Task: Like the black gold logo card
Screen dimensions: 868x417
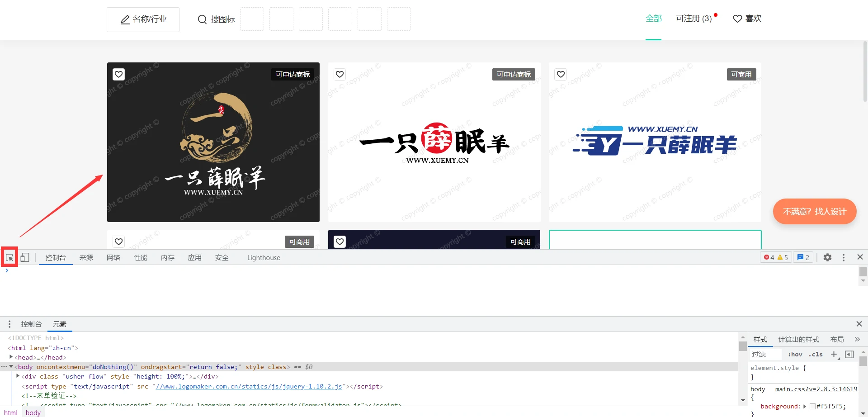Action: 118,74
